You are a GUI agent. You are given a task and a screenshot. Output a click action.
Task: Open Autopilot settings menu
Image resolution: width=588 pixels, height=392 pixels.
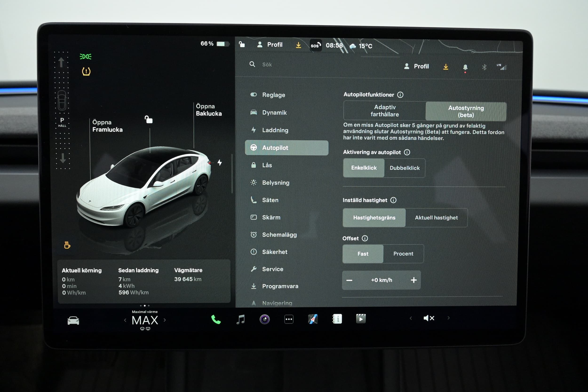click(286, 148)
